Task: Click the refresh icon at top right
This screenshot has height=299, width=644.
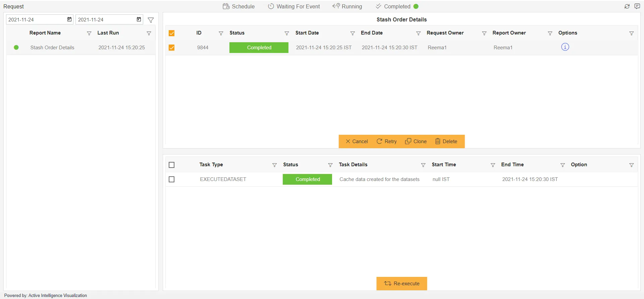Action: [627, 6]
